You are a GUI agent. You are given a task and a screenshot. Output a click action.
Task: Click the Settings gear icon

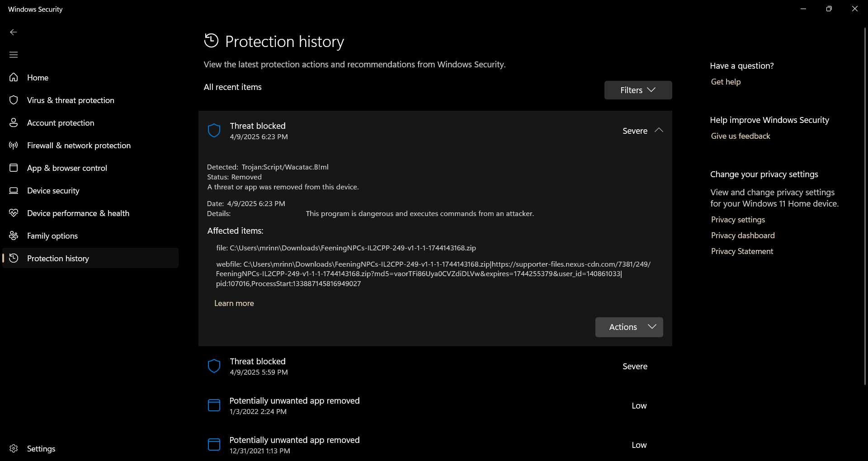[14, 448]
